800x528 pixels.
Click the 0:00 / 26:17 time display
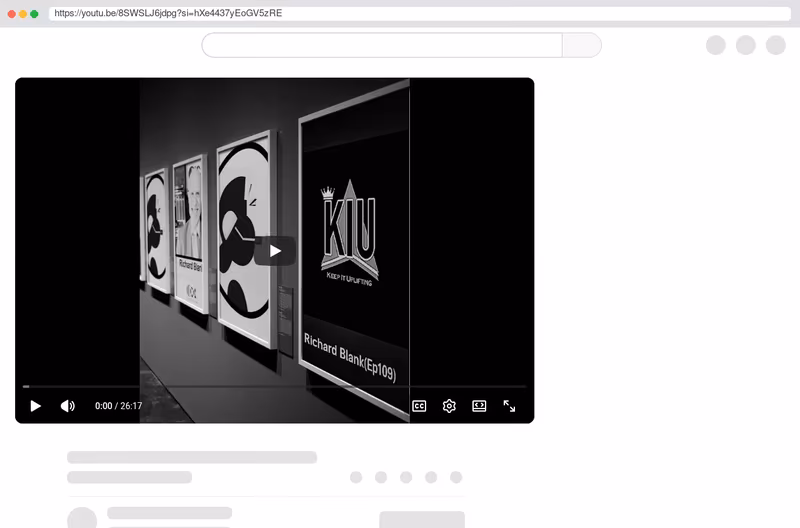[118, 406]
